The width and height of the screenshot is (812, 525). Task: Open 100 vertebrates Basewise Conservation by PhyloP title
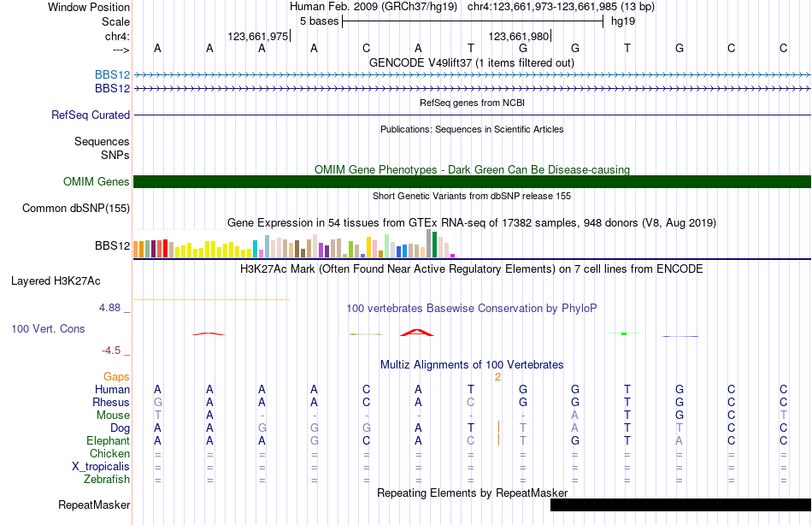472,309
